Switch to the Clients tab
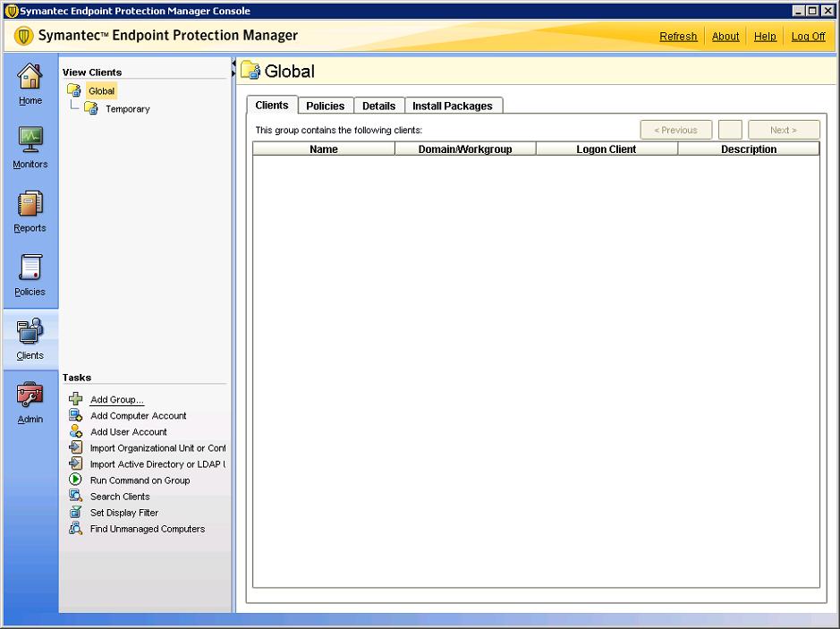840x629 pixels. [x=272, y=105]
